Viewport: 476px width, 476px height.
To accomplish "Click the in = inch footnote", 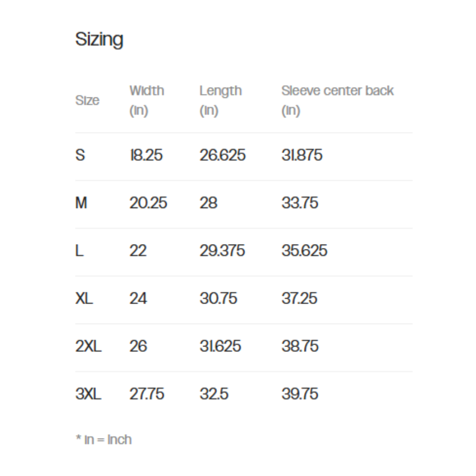I will click(x=104, y=439).
